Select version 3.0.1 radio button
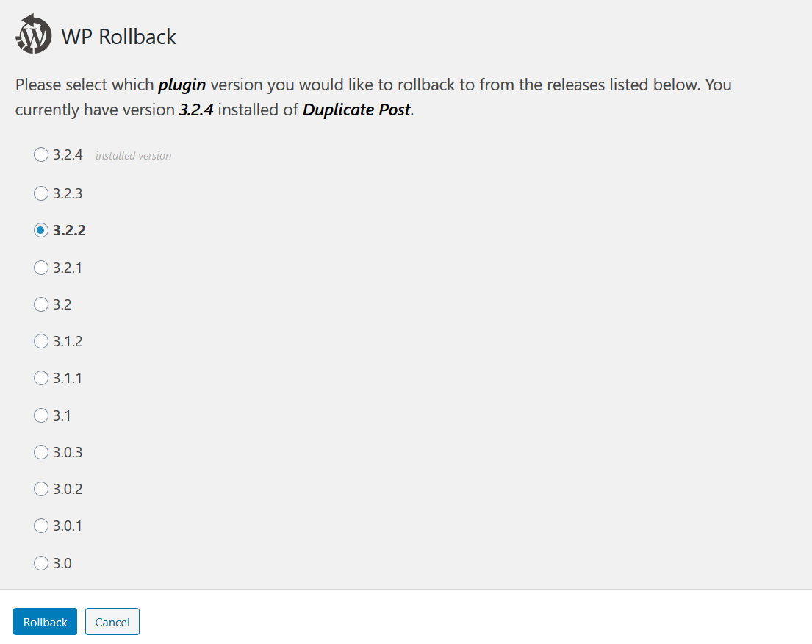 (41, 526)
